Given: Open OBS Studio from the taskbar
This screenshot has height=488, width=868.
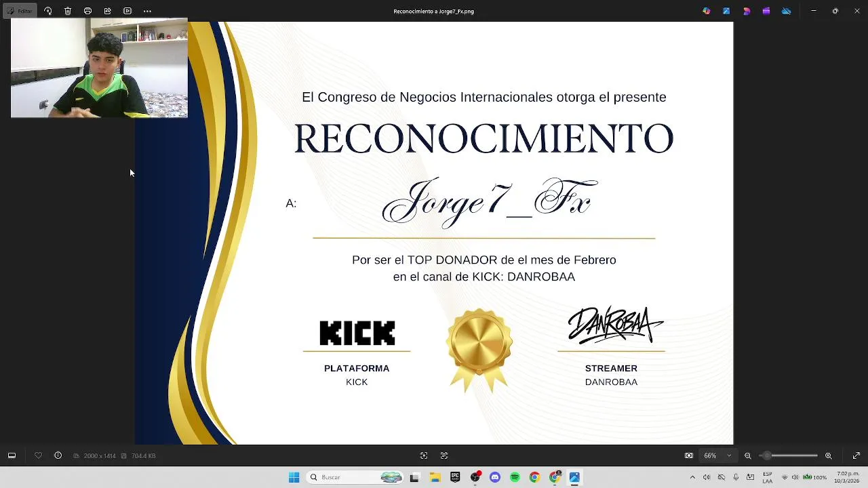Looking at the screenshot, I should point(475,477).
